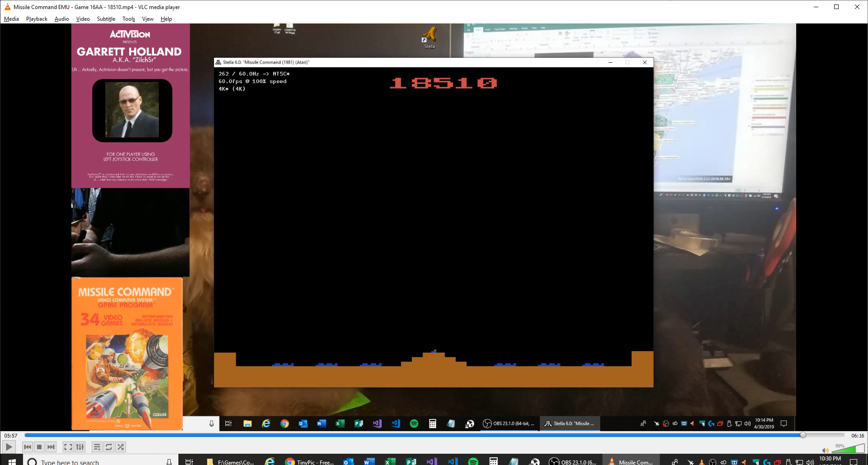868x465 pixels.
Task: Open Calculator from the bottom taskbar
Action: pyautogui.click(x=494, y=462)
